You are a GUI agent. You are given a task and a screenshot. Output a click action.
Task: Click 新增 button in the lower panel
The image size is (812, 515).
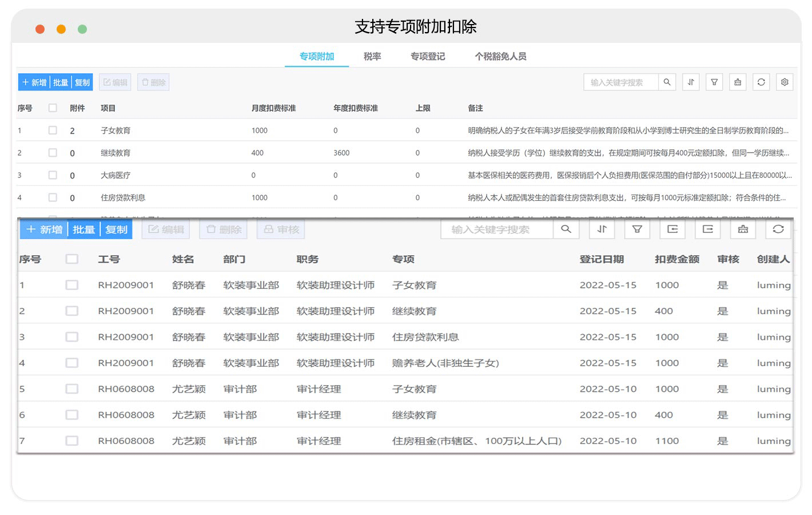(x=44, y=229)
